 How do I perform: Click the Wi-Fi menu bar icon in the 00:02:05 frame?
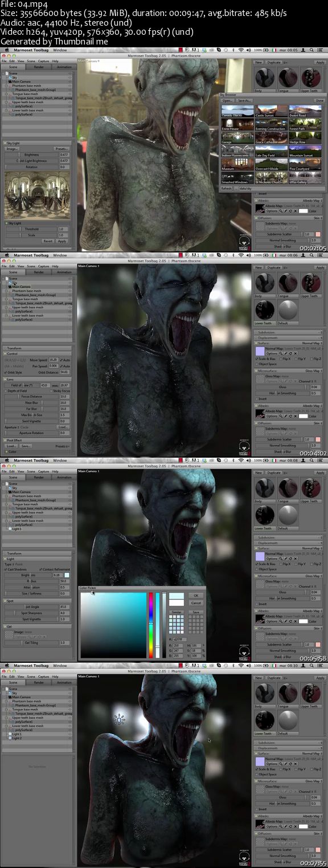tap(241, 50)
